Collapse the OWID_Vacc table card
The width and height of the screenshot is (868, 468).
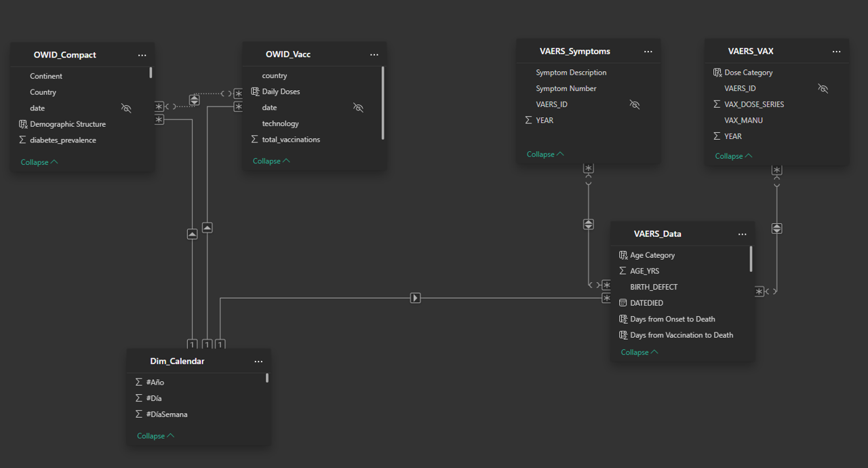click(271, 161)
